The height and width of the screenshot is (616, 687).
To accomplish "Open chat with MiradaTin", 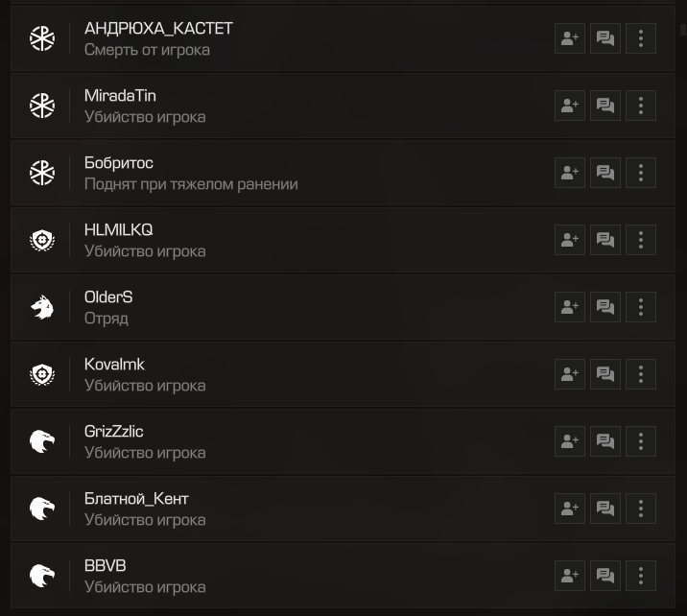I will pyautogui.click(x=605, y=106).
